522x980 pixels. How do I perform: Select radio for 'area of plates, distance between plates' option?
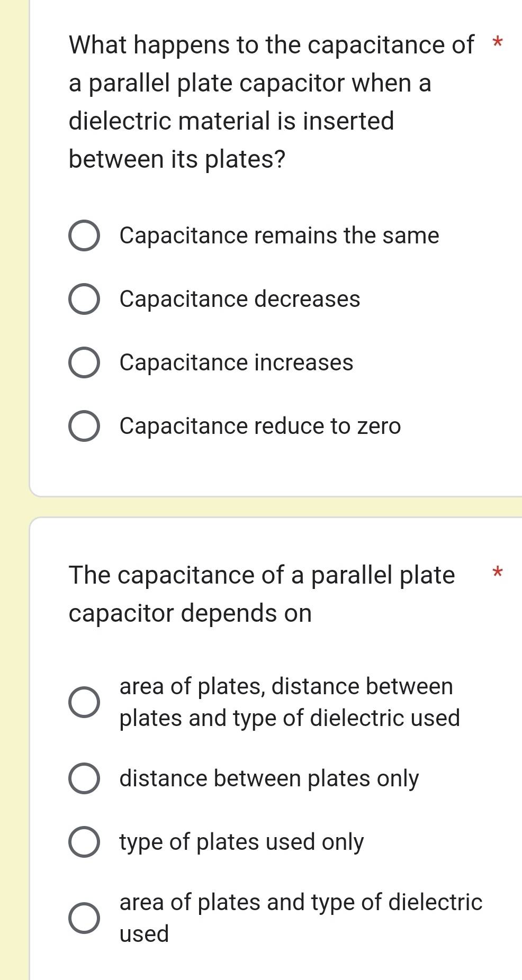pyautogui.click(x=84, y=702)
